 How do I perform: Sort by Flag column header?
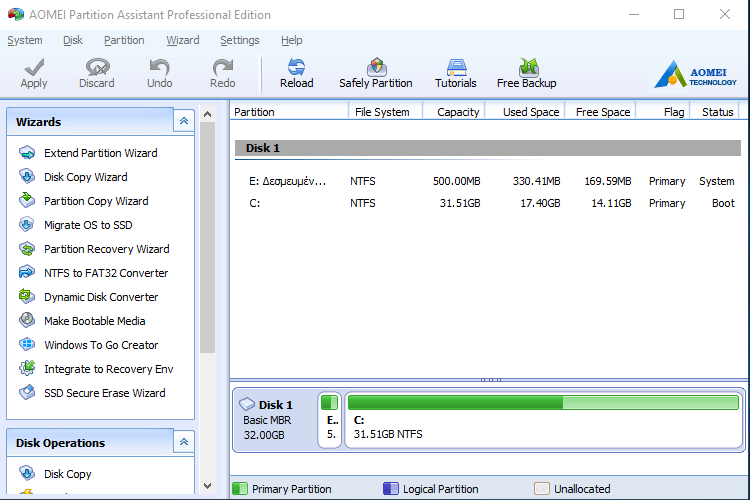[x=663, y=111]
